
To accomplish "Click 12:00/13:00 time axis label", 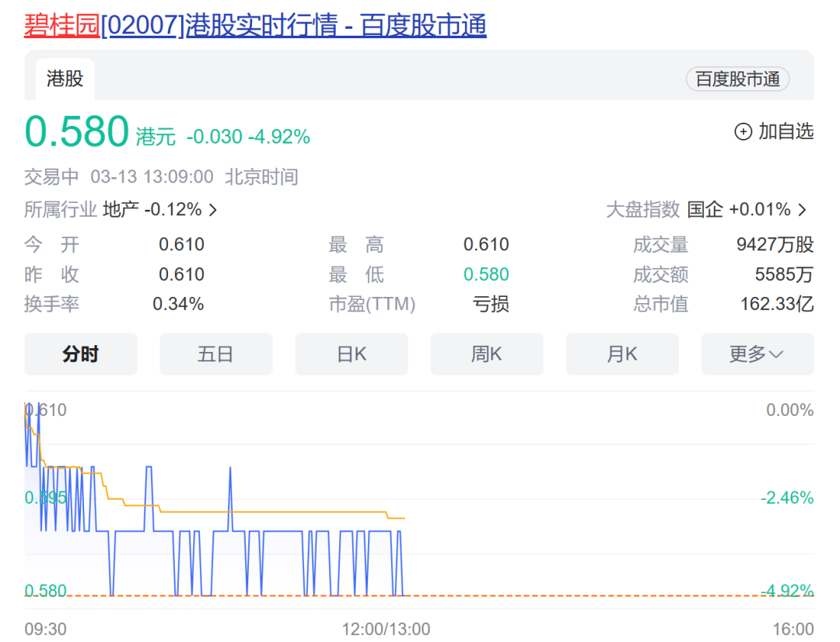I will pyautogui.click(x=387, y=629).
